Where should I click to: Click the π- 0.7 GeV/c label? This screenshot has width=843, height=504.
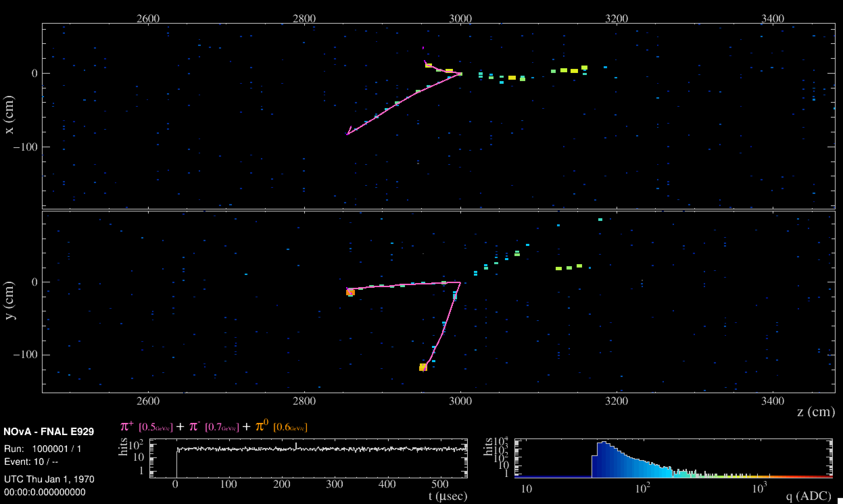tap(214, 427)
